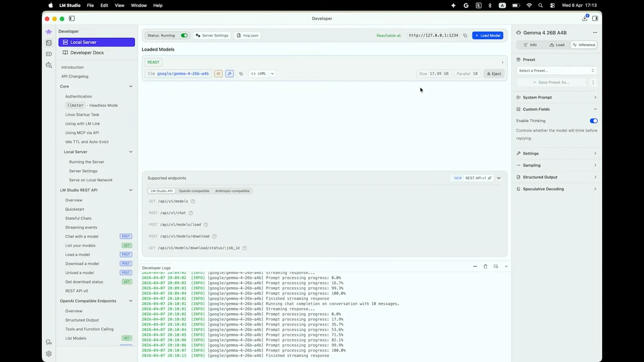Click the help icon next to POST /api/v1/chat
The height and width of the screenshot is (362, 644).
click(191, 213)
